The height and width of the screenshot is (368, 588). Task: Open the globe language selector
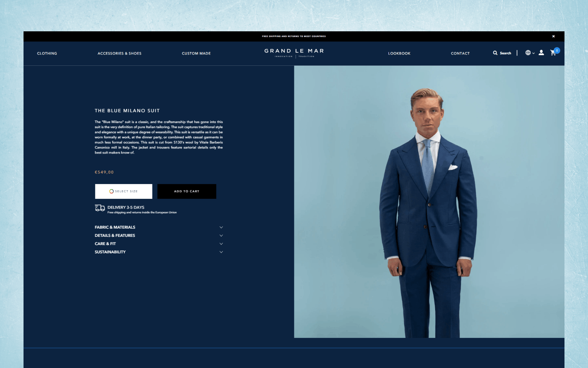528,53
